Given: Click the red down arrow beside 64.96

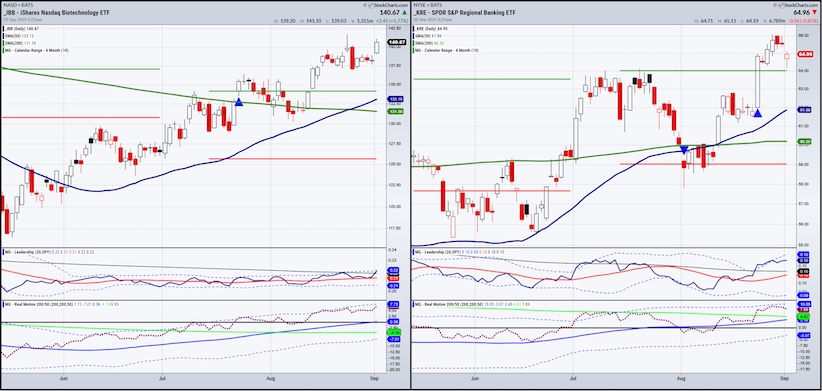Looking at the screenshot, I should coord(815,13).
